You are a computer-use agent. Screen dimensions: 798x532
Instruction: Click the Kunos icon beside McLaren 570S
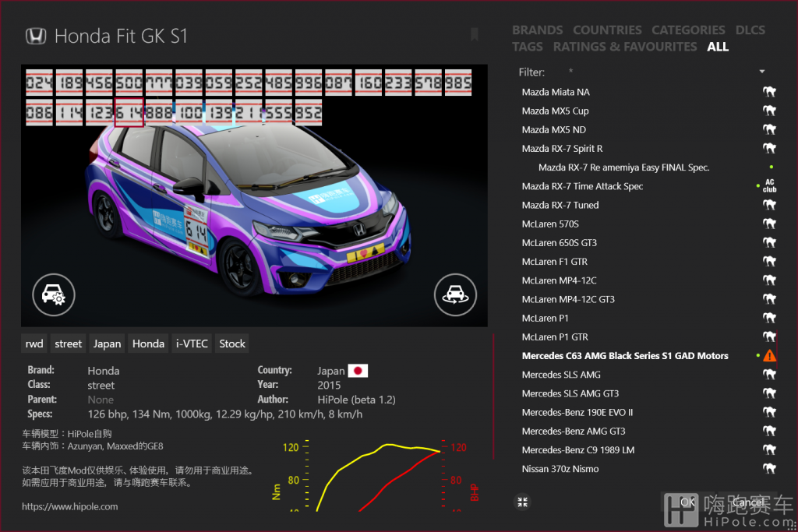point(769,224)
